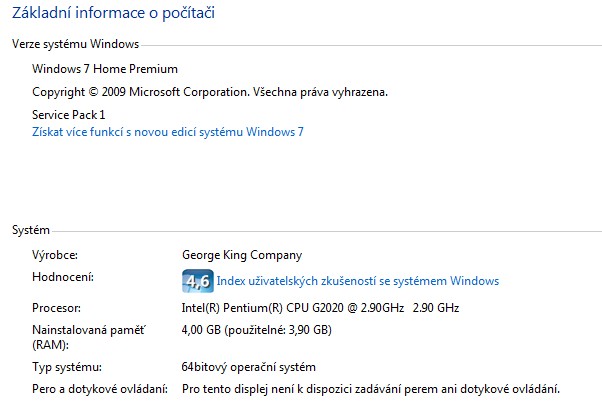Image resolution: width=602 pixels, height=410 pixels.
Task: Click the 4,00 GB installed memory value
Action: (x=257, y=330)
